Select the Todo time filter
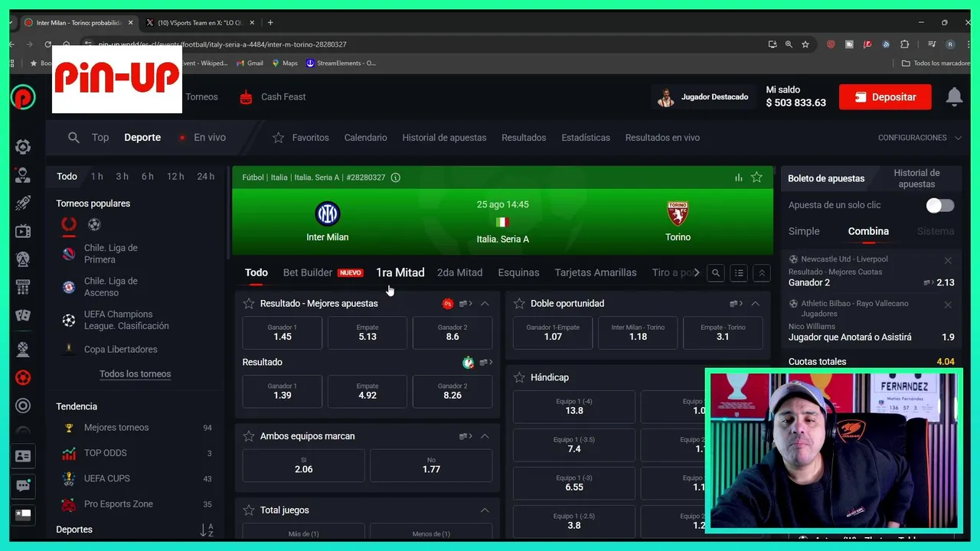 [67, 176]
